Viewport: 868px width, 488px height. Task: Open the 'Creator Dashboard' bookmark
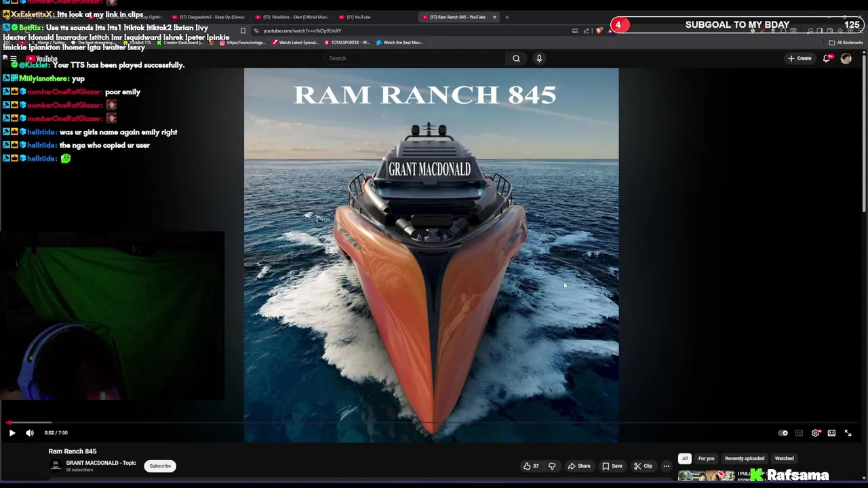click(x=180, y=43)
